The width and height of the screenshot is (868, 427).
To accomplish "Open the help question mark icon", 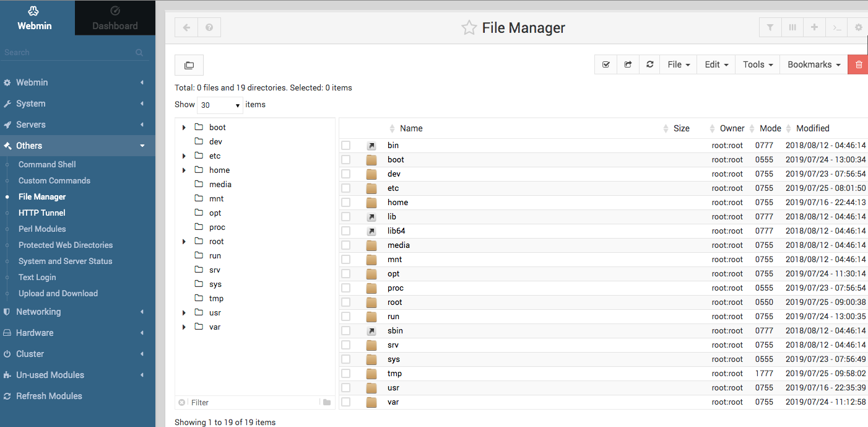I will coord(209,27).
